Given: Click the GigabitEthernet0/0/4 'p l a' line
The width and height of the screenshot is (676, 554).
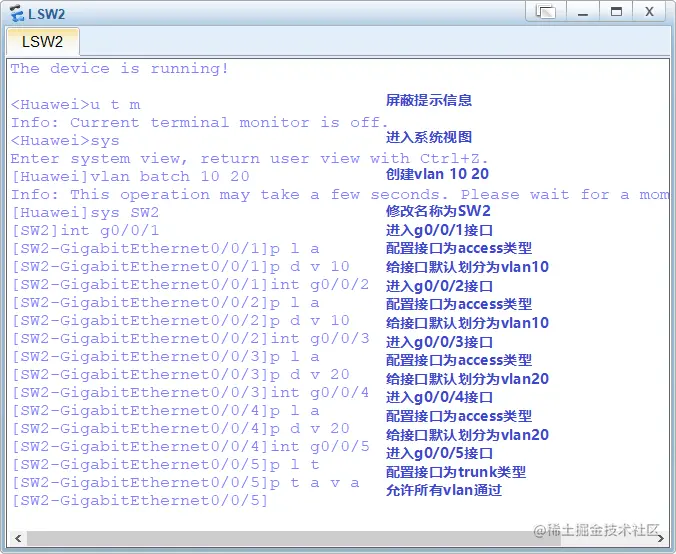Looking at the screenshot, I should [x=166, y=410].
